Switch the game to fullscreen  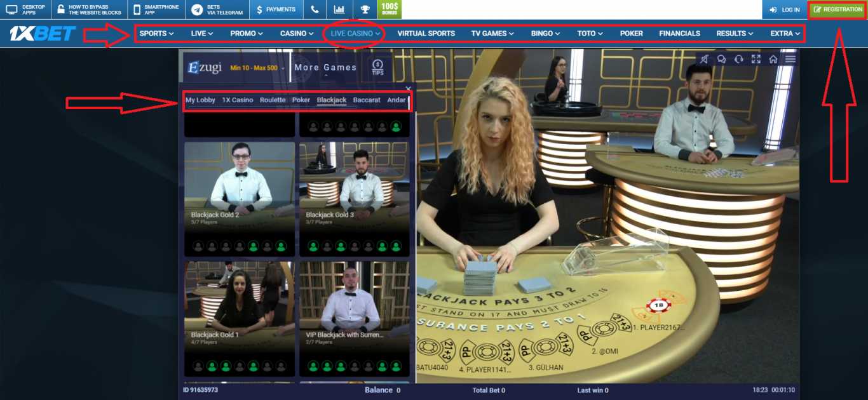click(x=756, y=59)
